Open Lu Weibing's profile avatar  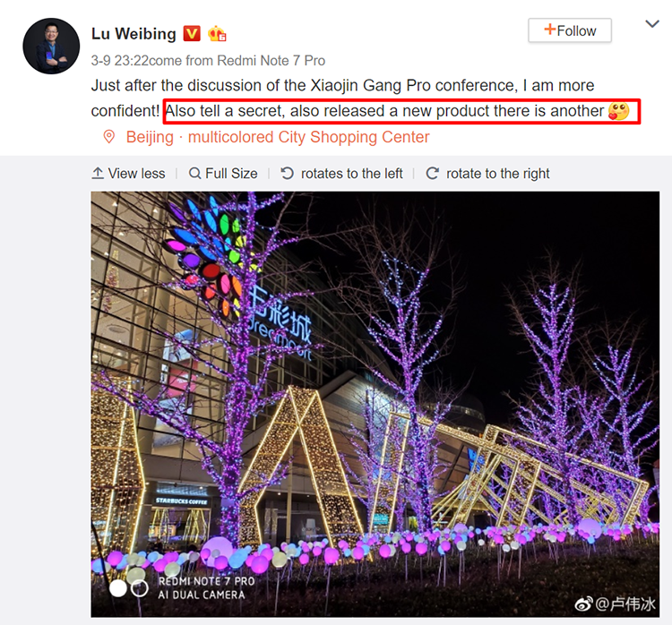[51, 46]
